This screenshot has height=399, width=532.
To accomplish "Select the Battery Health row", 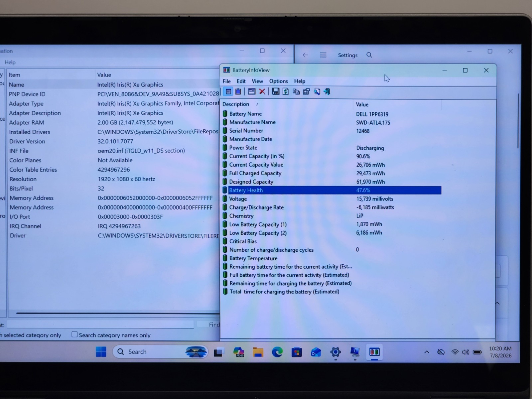I will point(332,190).
